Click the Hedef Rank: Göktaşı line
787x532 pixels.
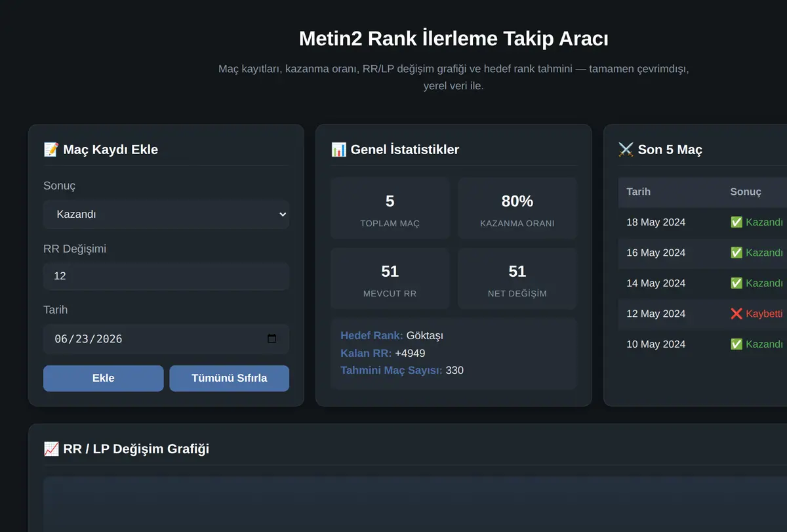click(392, 336)
